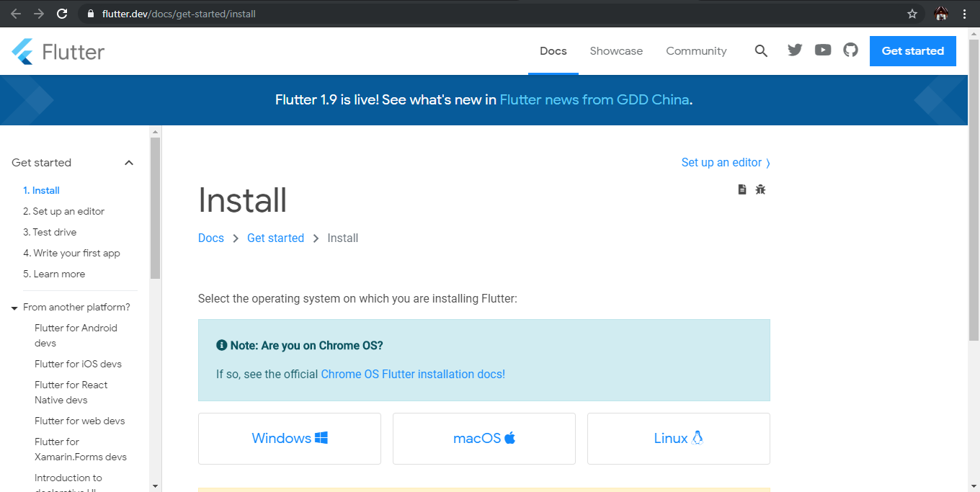The width and height of the screenshot is (980, 492).
Task: Select the Windows install option
Action: 289,438
